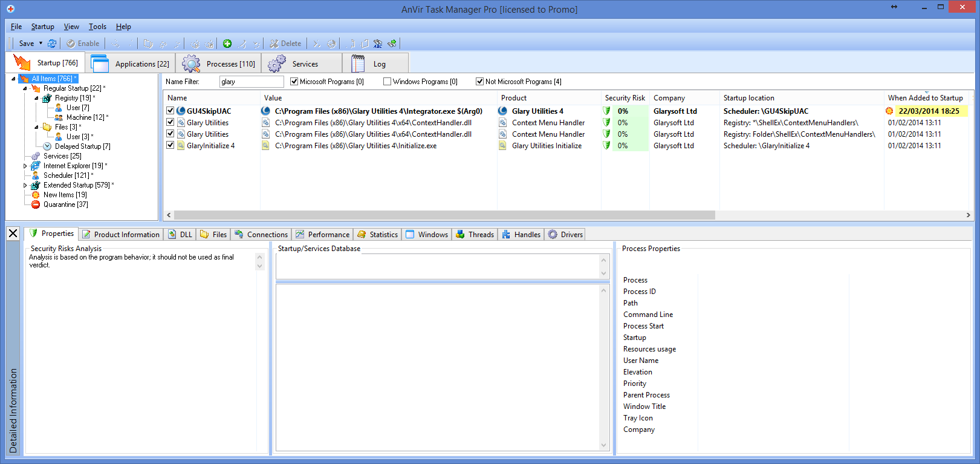Image resolution: width=980 pixels, height=464 pixels.
Task: Click the double-arrow icon in the title bar
Action: [894, 7]
